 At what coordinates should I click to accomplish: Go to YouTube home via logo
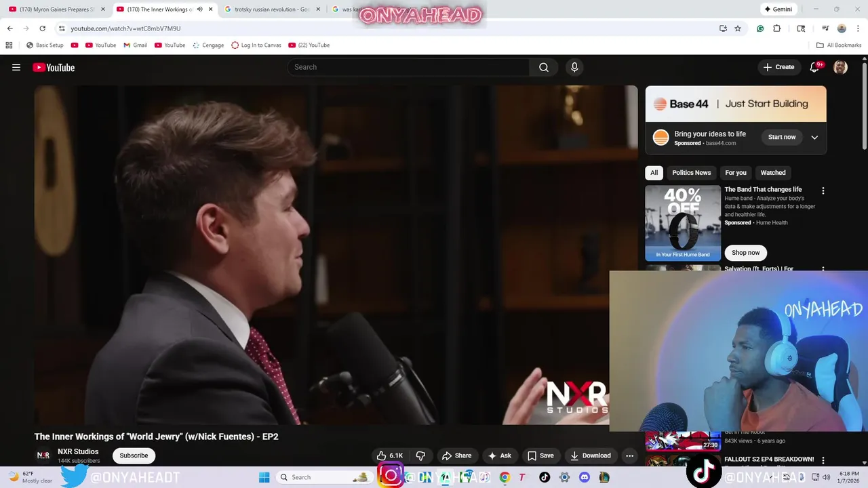(54, 67)
